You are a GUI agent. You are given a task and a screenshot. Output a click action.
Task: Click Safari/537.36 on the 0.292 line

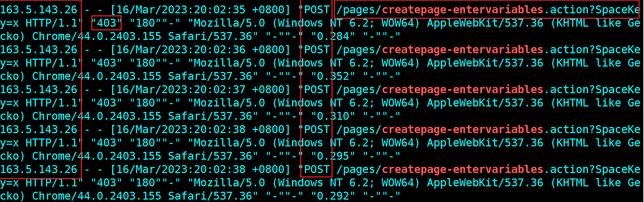210,196
